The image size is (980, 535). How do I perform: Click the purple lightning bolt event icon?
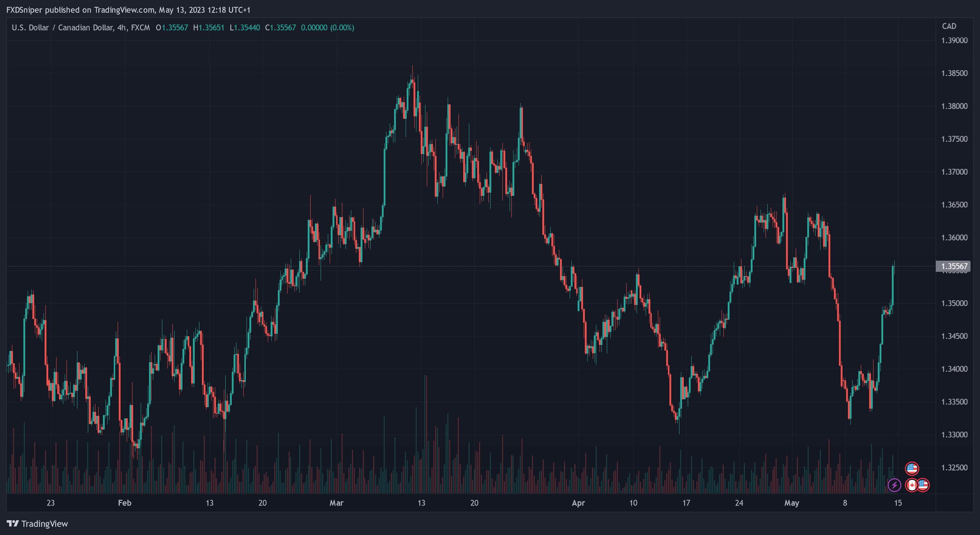[x=894, y=485]
